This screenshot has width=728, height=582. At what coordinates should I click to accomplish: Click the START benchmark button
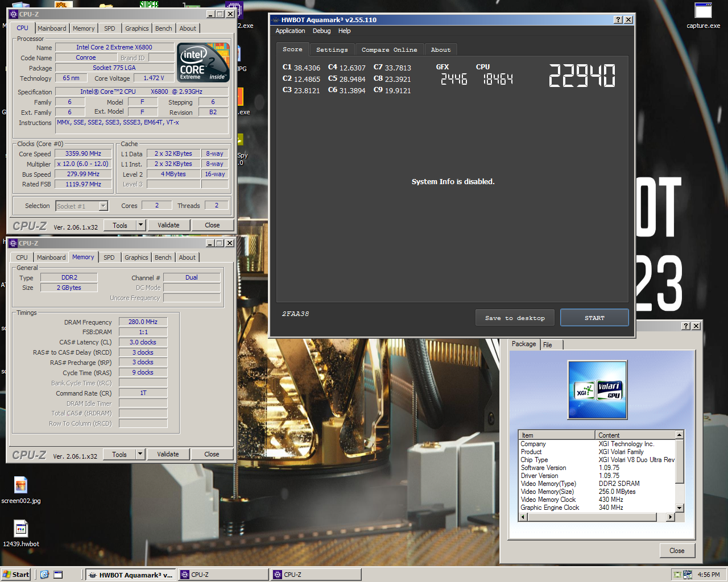pyautogui.click(x=594, y=318)
